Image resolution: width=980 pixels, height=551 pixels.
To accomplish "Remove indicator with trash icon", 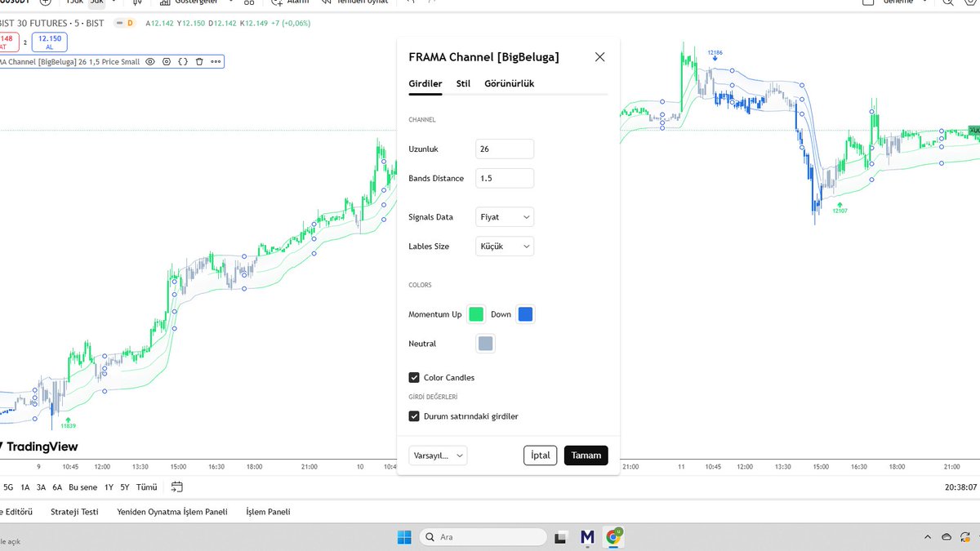I will tap(199, 61).
